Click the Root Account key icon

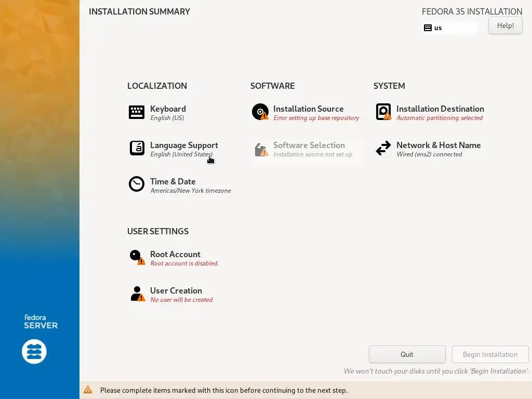pyautogui.click(x=137, y=258)
